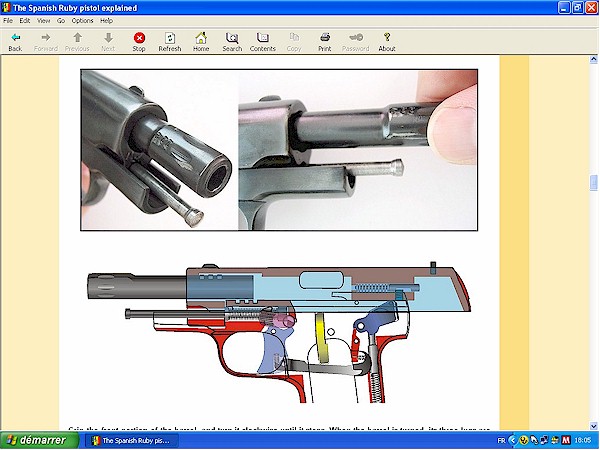Close the Spanish Ruby window
Viewport: 600px width, 450px height.
[x=592, y=8]
